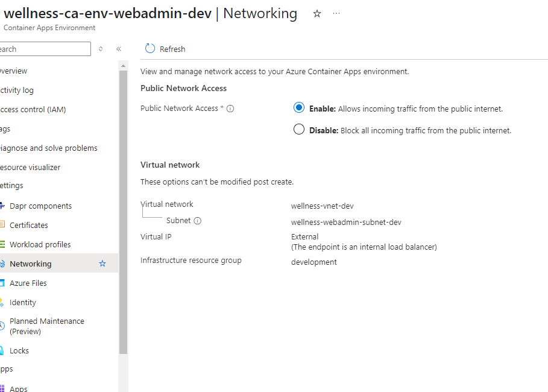Screen dimensions: 548x392
Task: Select Networking in the sidebar
Action: (30, 264)
